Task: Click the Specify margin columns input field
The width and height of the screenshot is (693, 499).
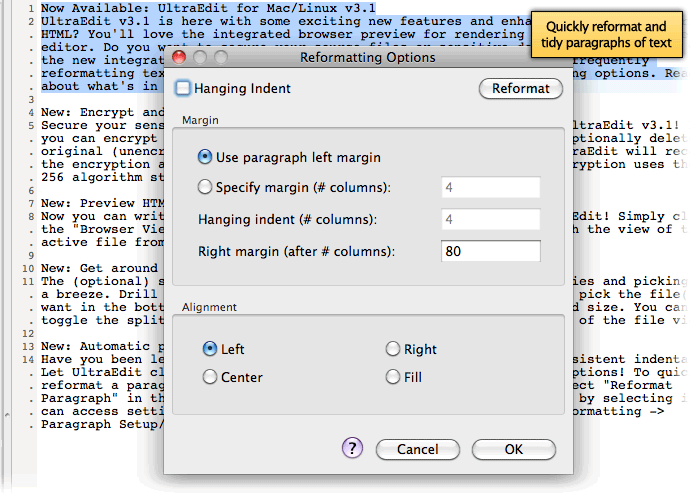Action: pyautogui.click(x=491, y=187)
